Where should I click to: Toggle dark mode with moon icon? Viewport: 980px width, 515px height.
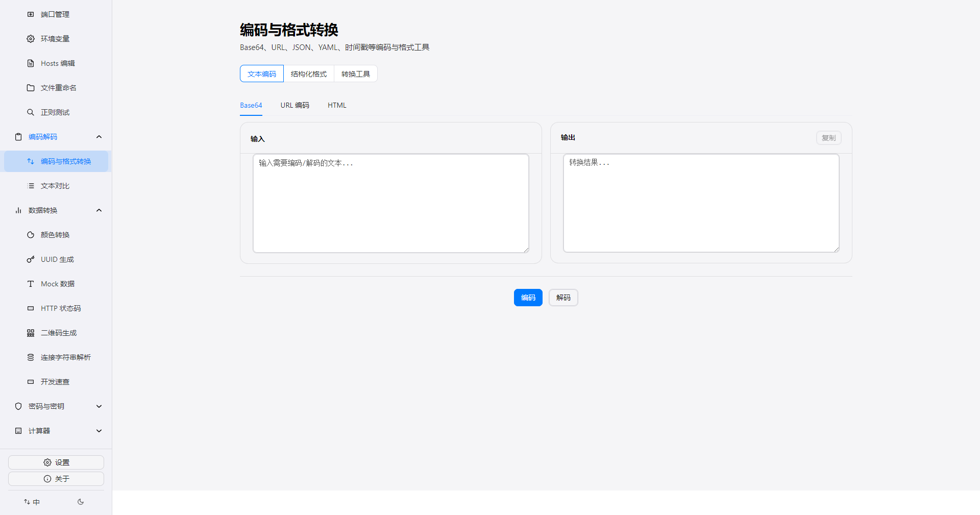pos(81,502)
